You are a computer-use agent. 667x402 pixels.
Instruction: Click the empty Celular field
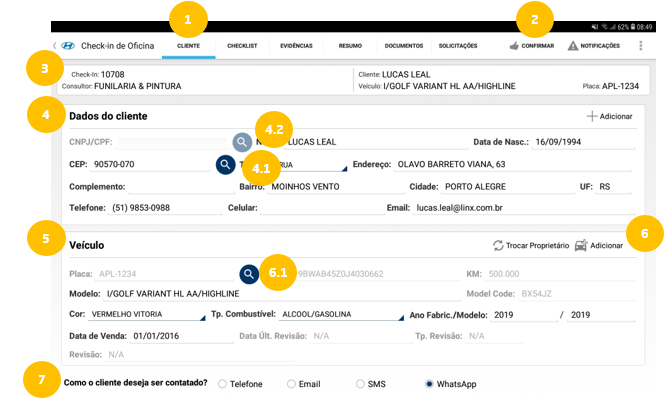tap(322, 208)
